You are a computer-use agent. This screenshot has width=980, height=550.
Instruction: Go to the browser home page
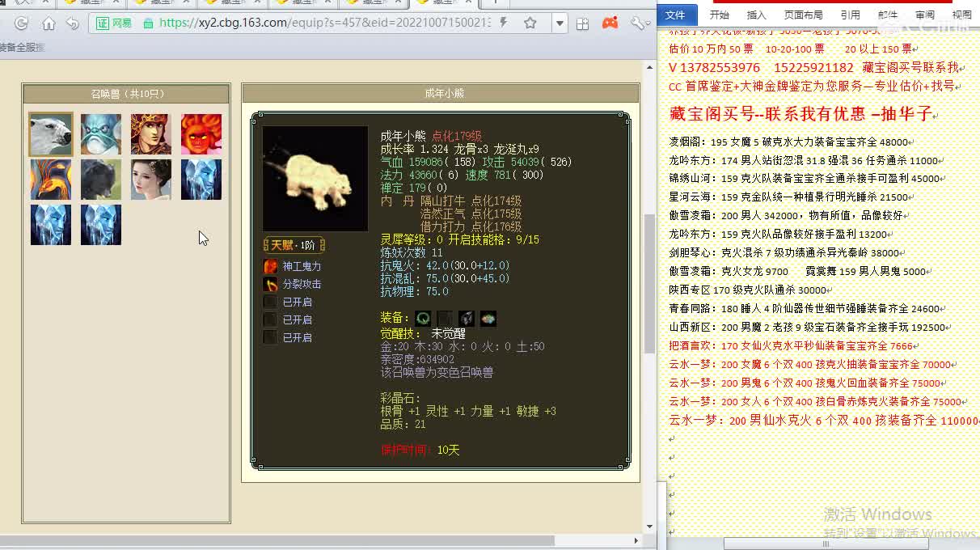click(x=49, y=23)
